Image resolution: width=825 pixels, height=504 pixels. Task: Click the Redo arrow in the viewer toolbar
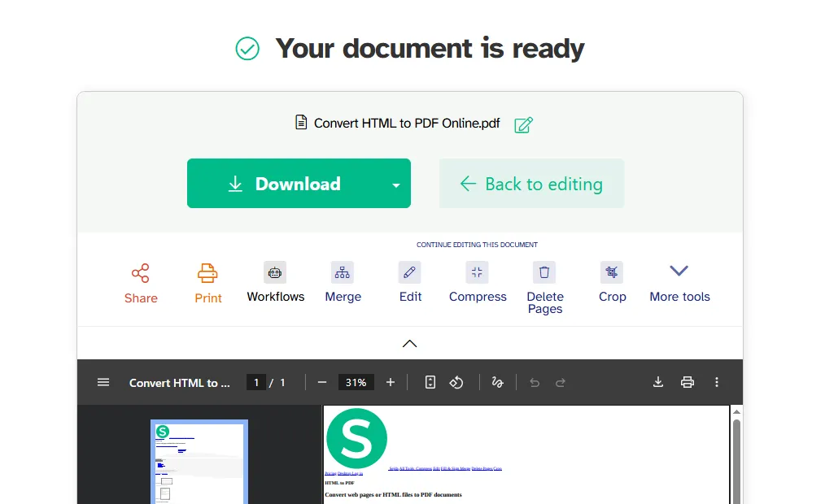pyautogui.click(x=561, y=382)
